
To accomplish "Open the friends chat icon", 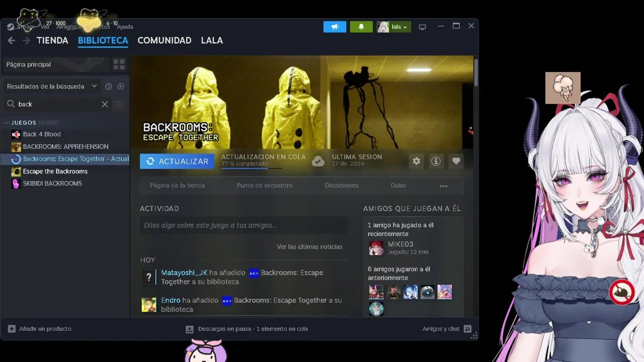I will pos(467,329).
